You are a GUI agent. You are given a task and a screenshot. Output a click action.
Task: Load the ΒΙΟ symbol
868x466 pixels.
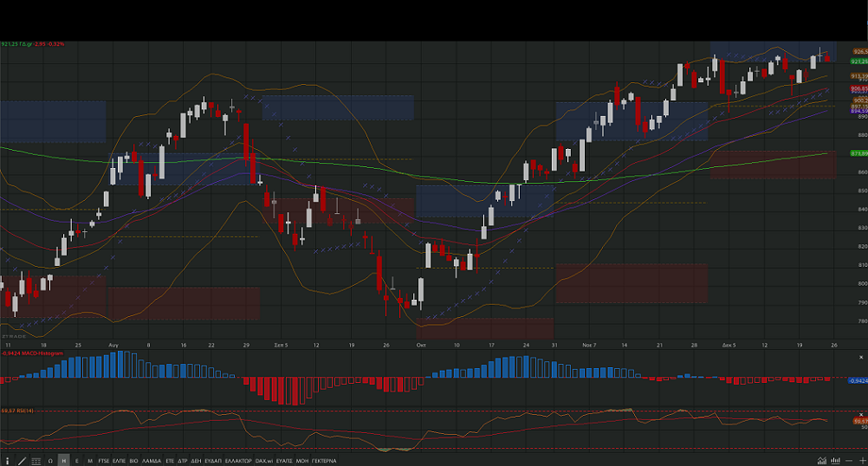133,461
